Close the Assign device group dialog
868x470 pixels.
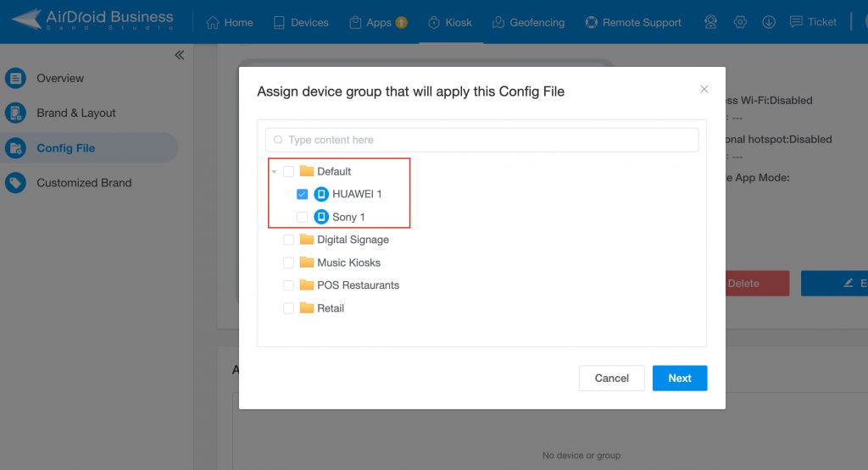coord(704,89)
